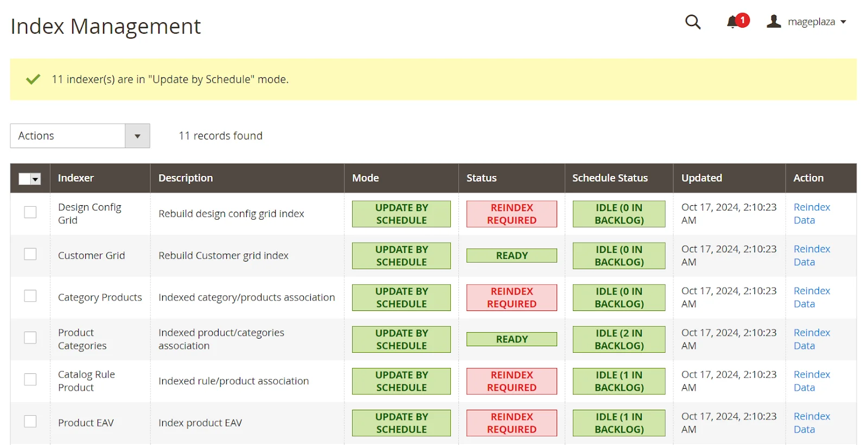The width and height of the screenshot is (868, 445).
Task: Expand the select-all header dropdown arrow
Action: click(x=36, y=179)
